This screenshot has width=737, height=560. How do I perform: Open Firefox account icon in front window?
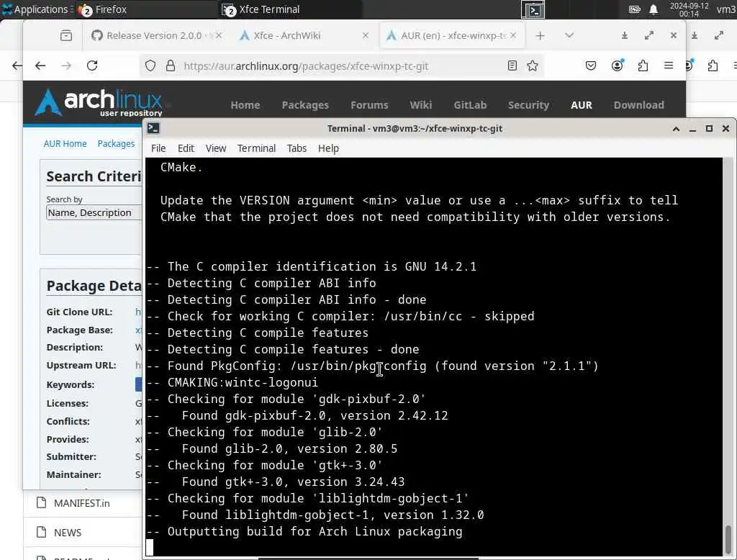point(617,66)
